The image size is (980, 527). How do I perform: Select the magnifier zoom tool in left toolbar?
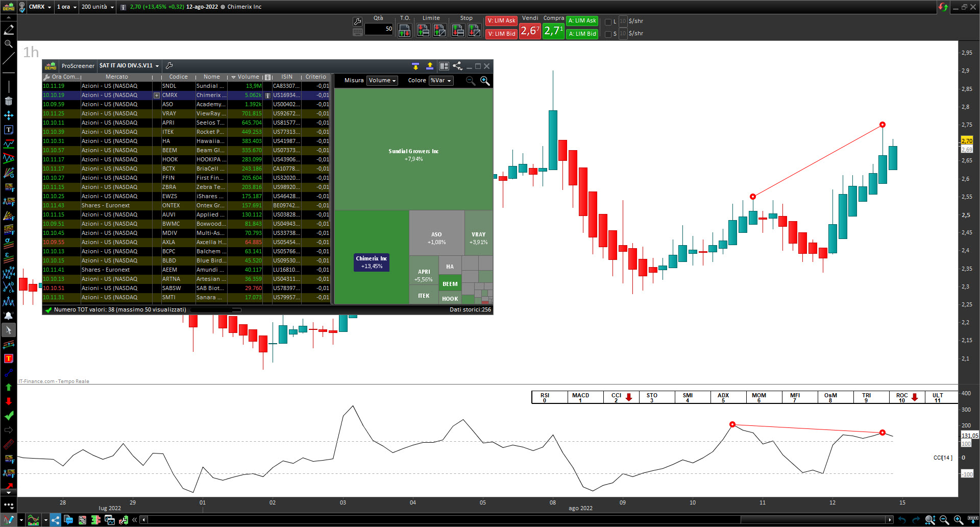click(9, 44)
